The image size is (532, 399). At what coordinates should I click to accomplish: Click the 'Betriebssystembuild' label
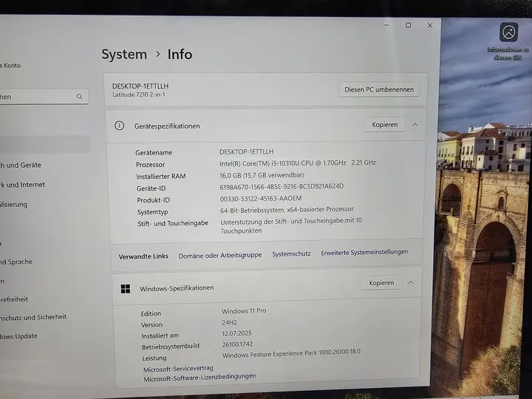click(x=171, y=347)
